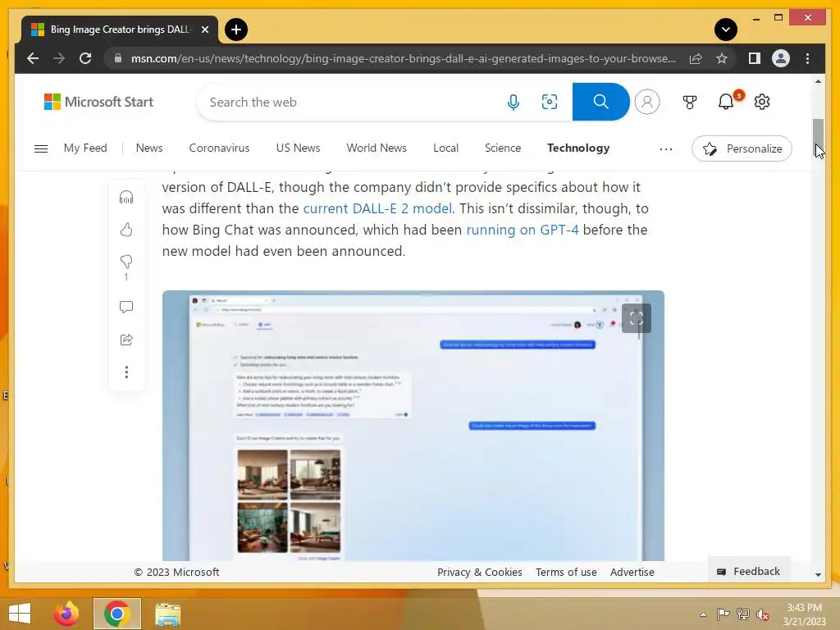Open the hamburger navigation menu
This screenshot has height=630, width=840.
pos(41,148)
